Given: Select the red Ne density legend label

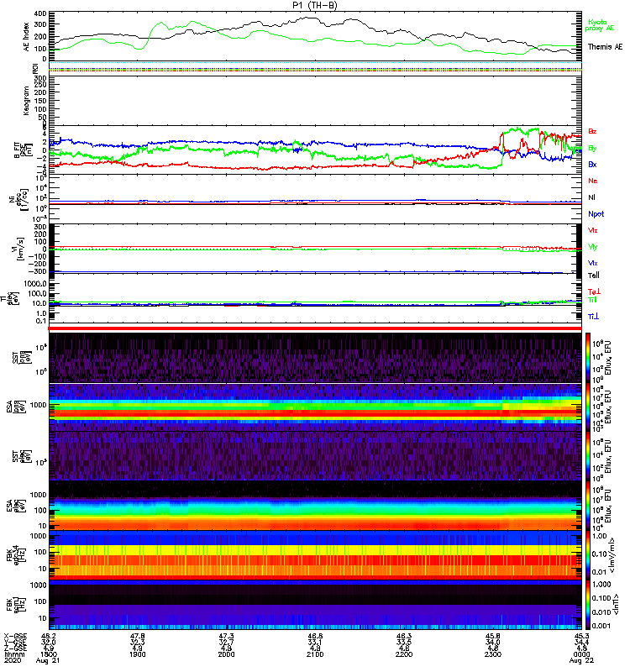Looking at the screenshot, I should click(593, 181).
